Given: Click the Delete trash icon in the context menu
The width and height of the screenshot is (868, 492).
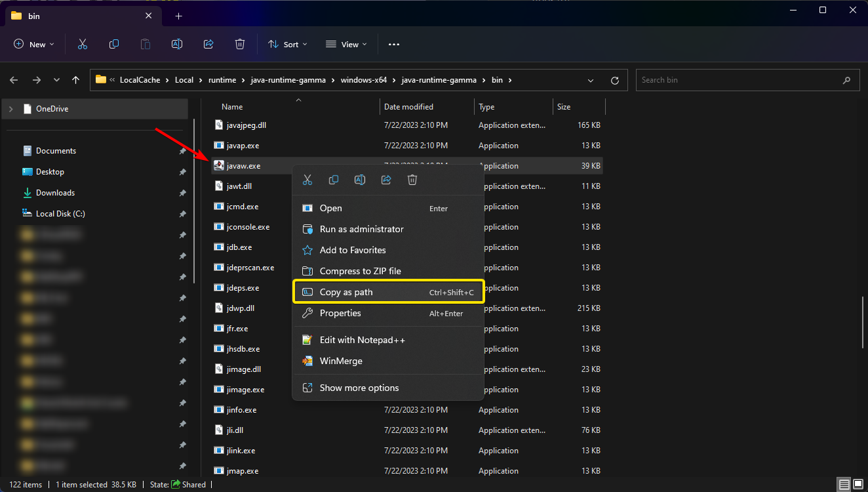Looking at the screenshot, I should pos(412,180).
